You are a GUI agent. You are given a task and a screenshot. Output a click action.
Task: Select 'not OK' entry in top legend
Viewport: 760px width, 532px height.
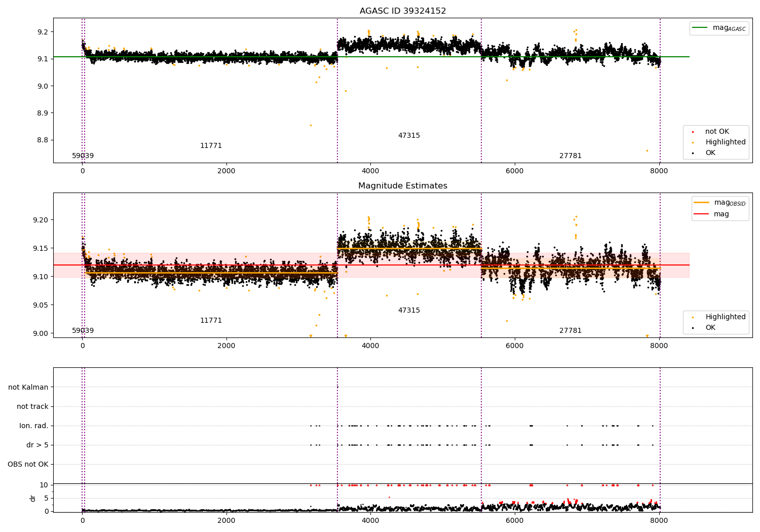click(x=717, y=132)
